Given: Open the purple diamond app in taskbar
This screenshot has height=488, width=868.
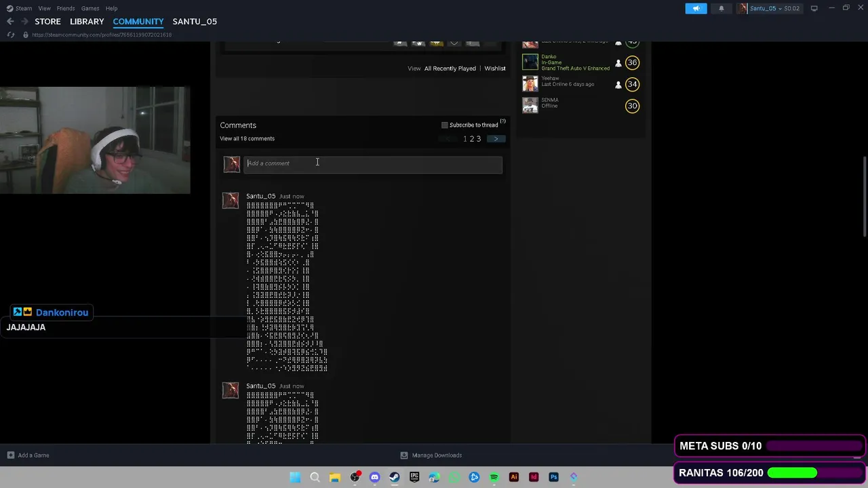Looking at the screenshot, I should point(574,477).
